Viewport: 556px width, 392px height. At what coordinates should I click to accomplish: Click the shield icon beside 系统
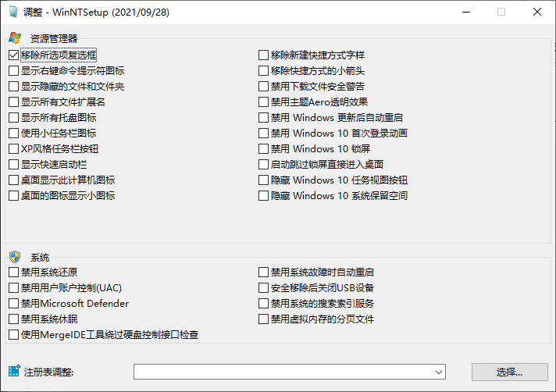pyautogui.click(x=15, y=257)
